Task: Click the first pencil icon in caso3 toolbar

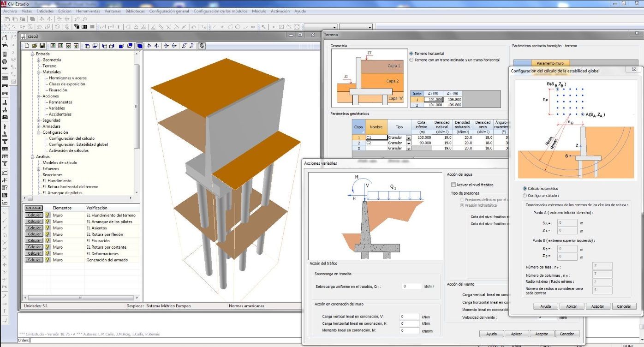Action: coord(184,46)
